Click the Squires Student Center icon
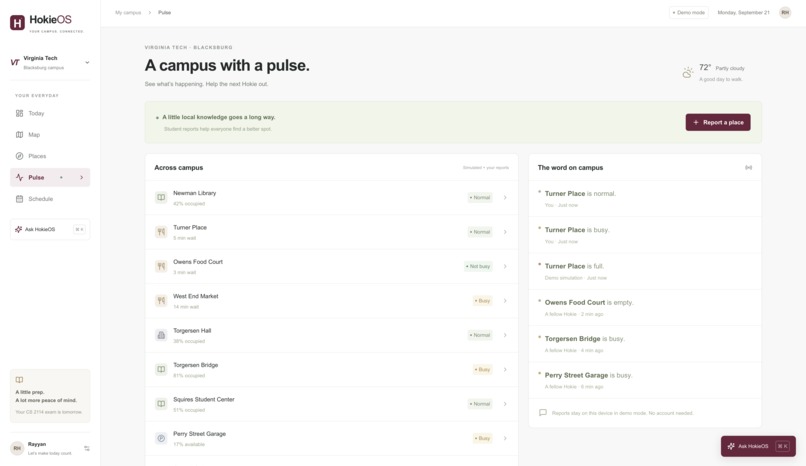This screenshot has width=806, height=466. coord(161,404)
